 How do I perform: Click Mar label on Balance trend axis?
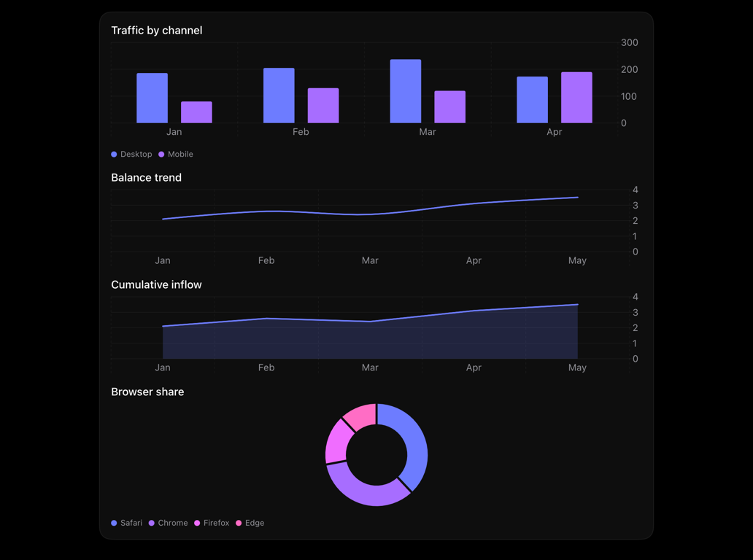(x=370, y=260)
